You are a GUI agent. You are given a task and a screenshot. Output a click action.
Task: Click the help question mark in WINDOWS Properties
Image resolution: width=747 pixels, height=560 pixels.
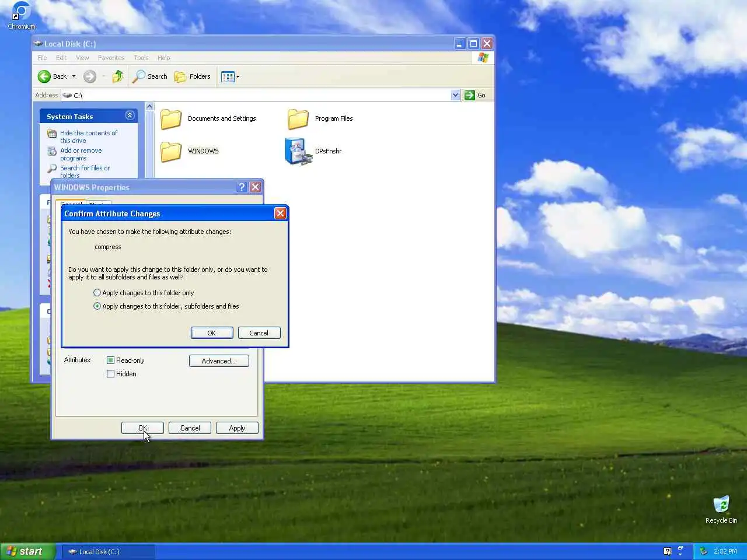pos(242,187)
